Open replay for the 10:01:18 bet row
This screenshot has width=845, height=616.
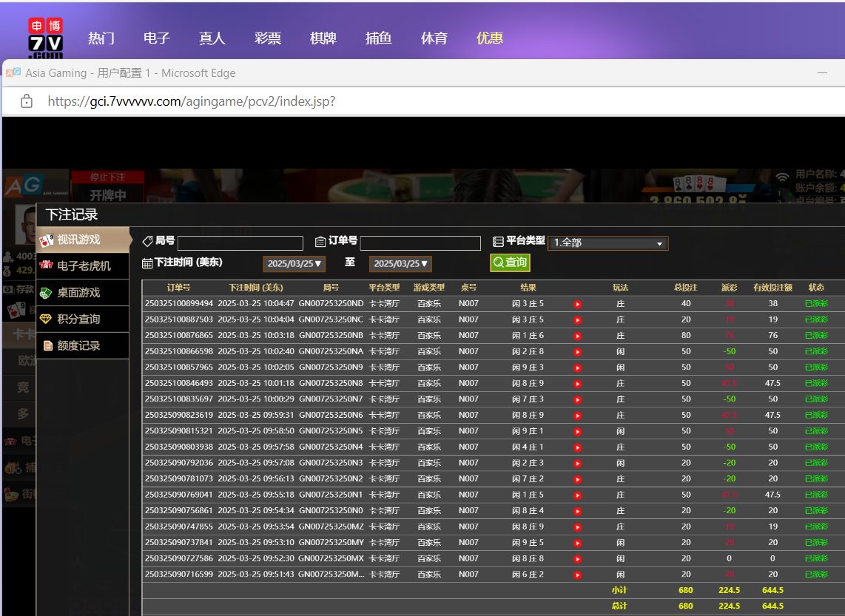578,384
